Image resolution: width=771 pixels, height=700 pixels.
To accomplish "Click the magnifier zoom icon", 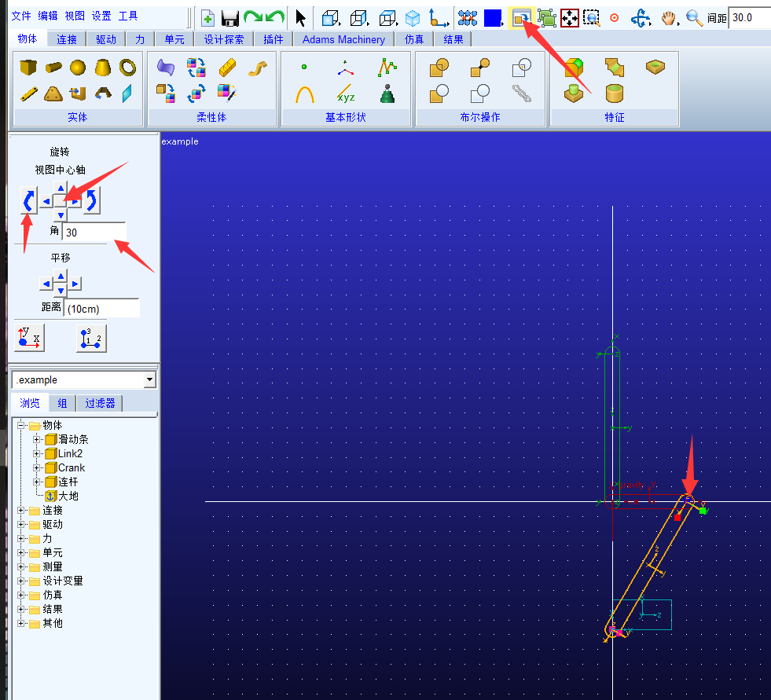I will tap(694, 18).
